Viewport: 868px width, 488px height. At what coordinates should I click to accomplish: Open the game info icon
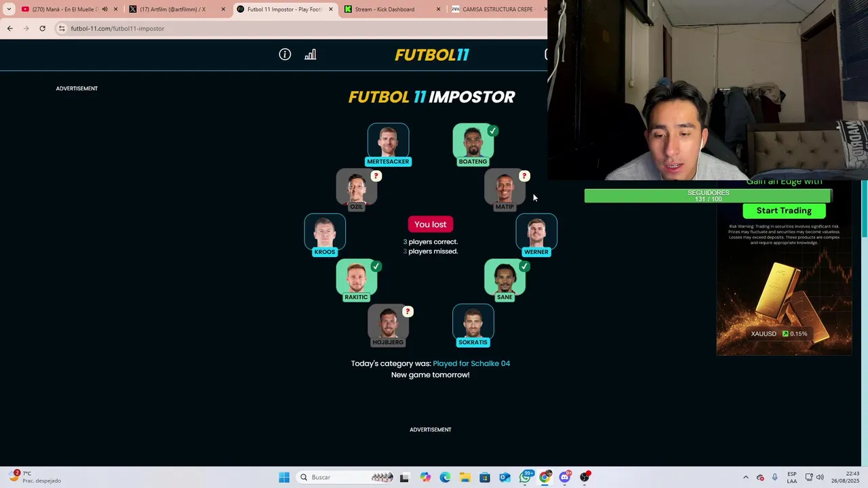pyautogui.click(x=285, y=54)
